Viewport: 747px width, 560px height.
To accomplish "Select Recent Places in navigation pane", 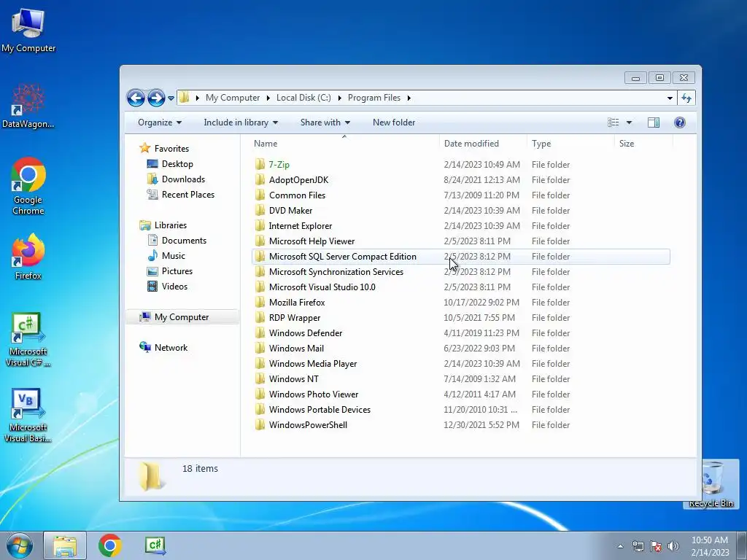I will tap(181, 194).
